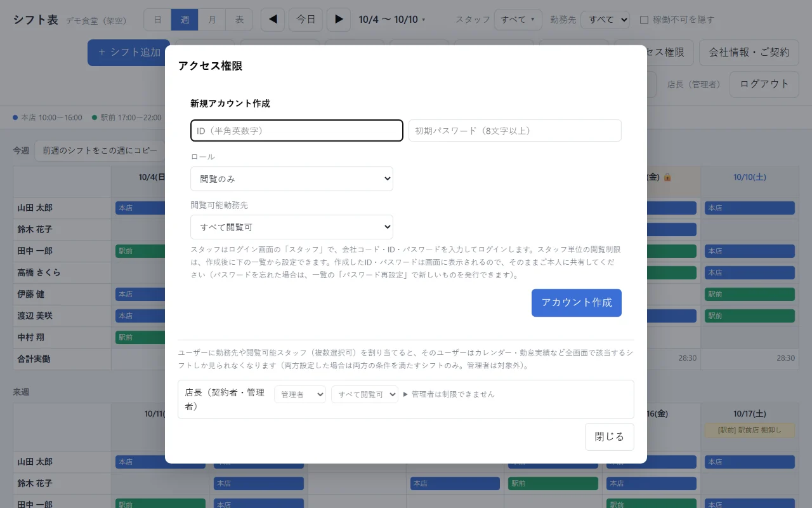Screen dimensions: 812x508
Task: Select 高橋 さくら's 本店 shift on 10/10(土)
Action: click(750, 273)
